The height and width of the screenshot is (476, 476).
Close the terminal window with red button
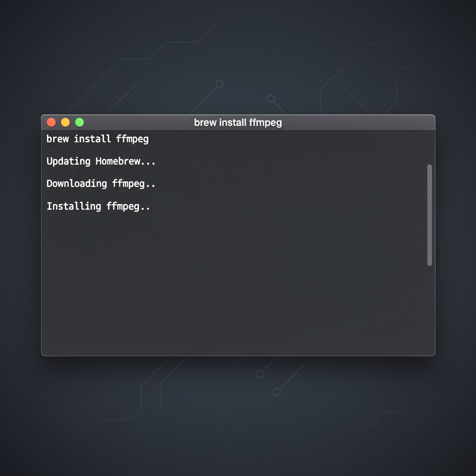(x=51, y=122)
